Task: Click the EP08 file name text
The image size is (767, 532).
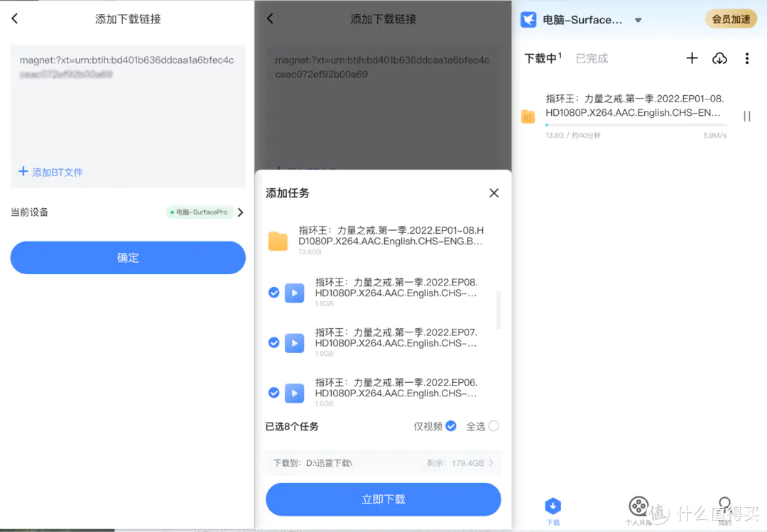Action: [x=396, y=287]
